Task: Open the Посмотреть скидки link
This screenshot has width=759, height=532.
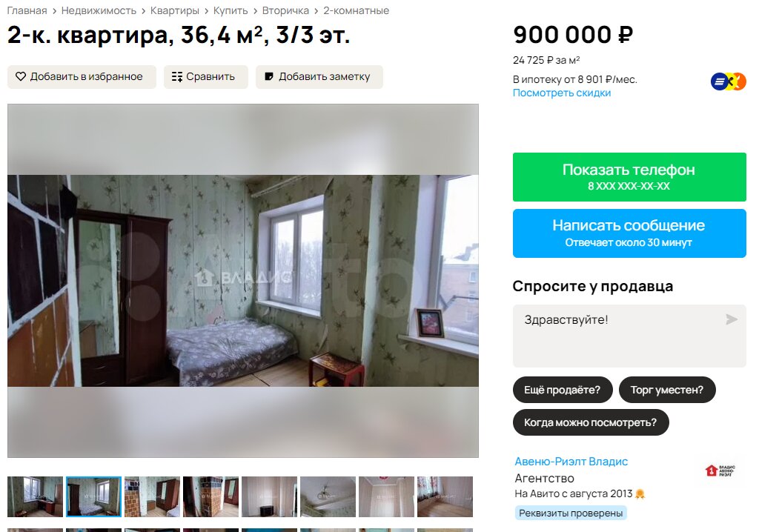Action: coord(562,93)
